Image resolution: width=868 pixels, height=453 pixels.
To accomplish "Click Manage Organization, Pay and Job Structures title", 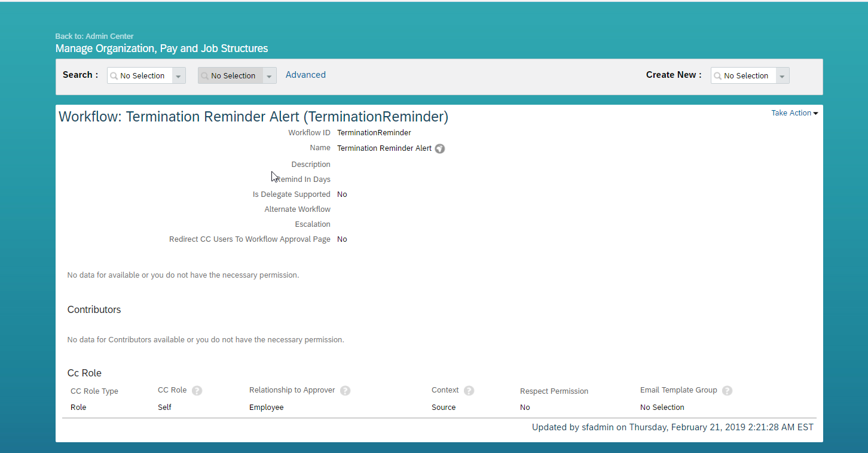I will coord(161,48).
